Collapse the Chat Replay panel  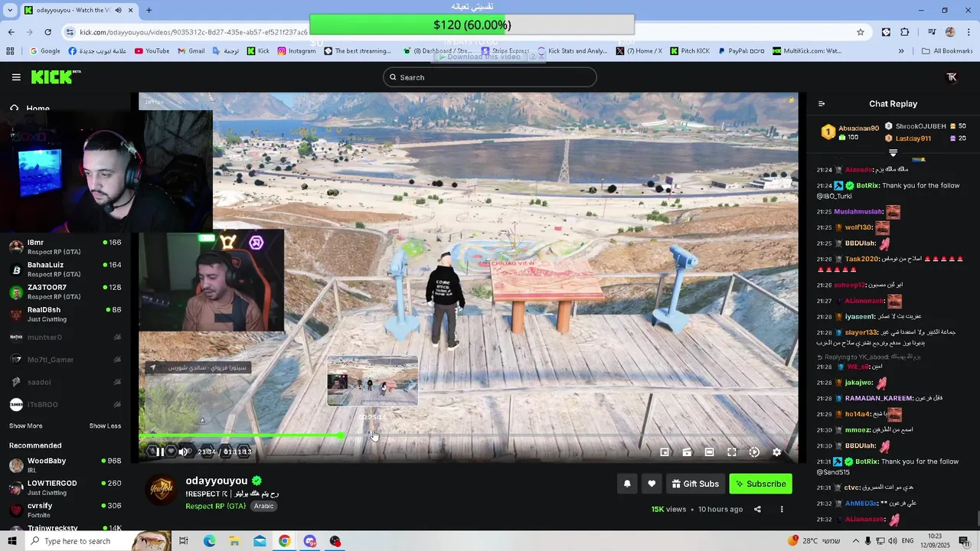[x=822, y=104]
